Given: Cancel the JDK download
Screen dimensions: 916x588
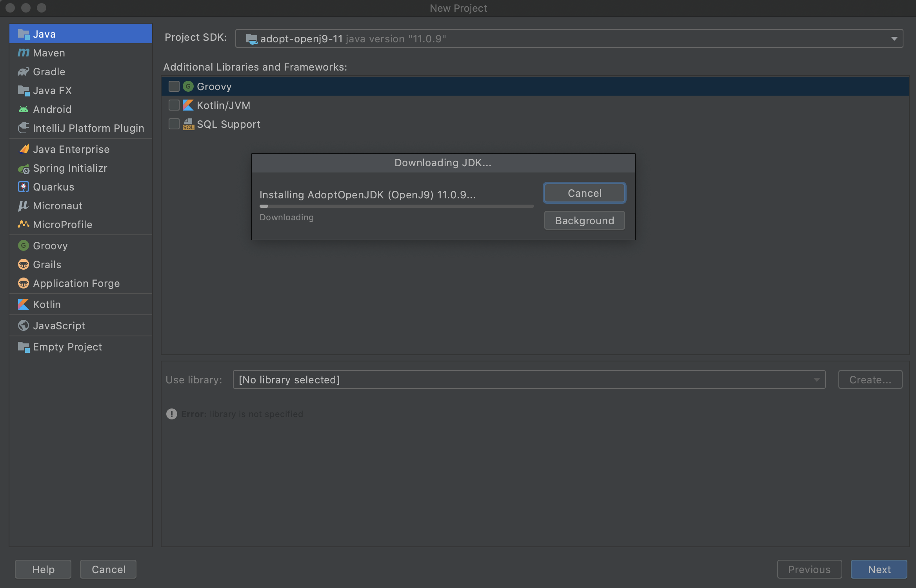Looking at the screenshot, I should click(584, 193).
